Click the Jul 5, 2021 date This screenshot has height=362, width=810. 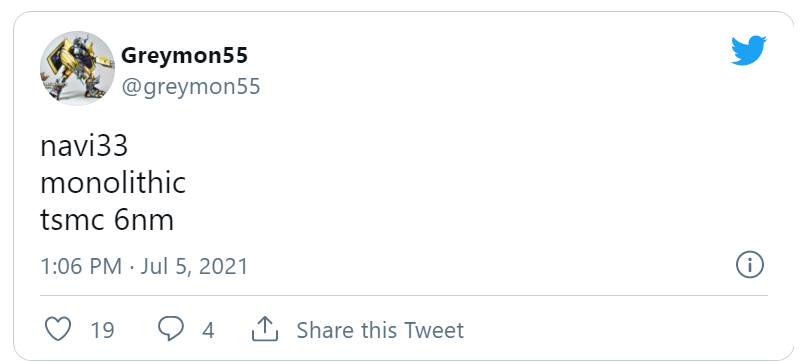[x=194, y=266]
